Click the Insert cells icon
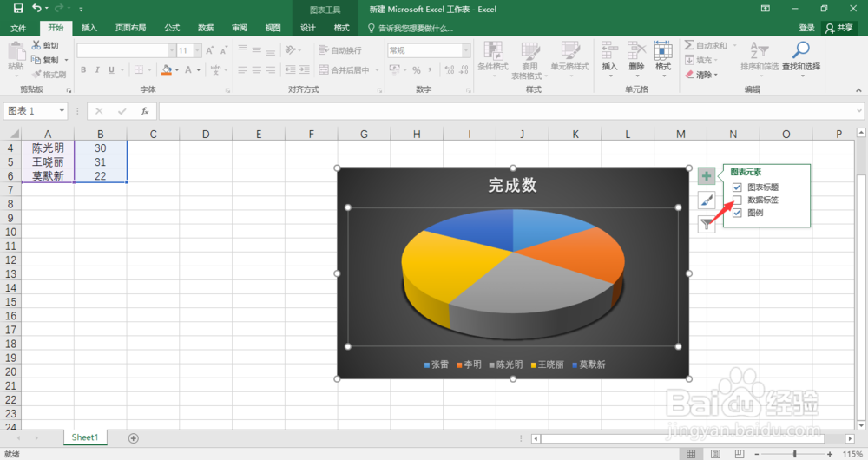This screenshot has width=868, height=460. coord(609,51)
